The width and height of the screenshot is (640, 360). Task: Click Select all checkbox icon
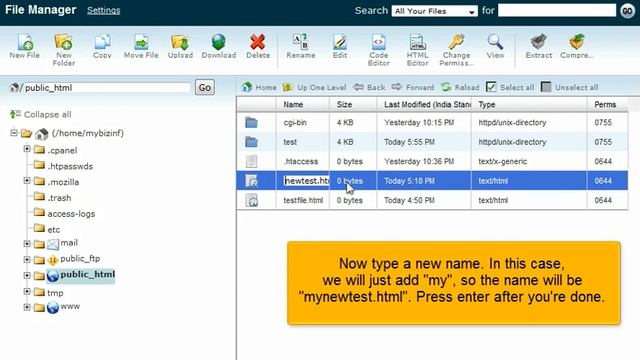coord(491,87)
